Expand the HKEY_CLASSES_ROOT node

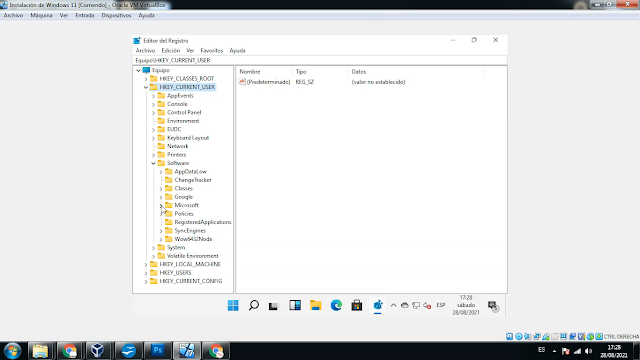click(146, 79)
